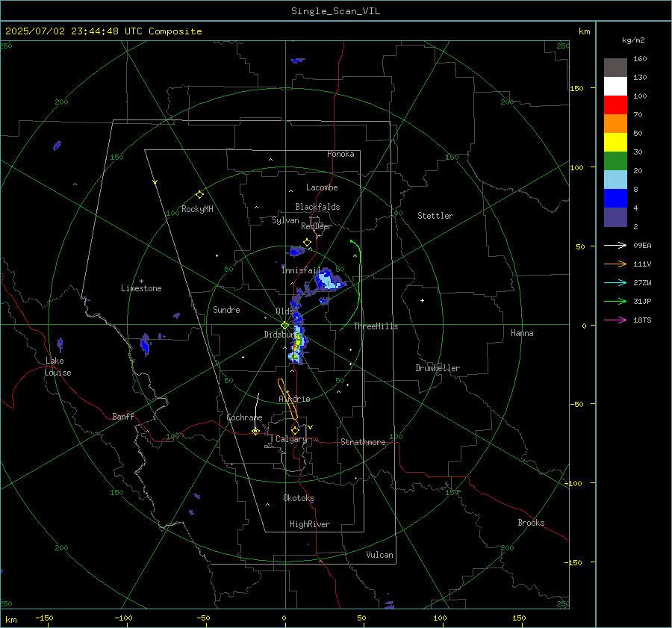Click the Single_Scan_VIL title text
The image size is (672, 628).
(335, 11)
